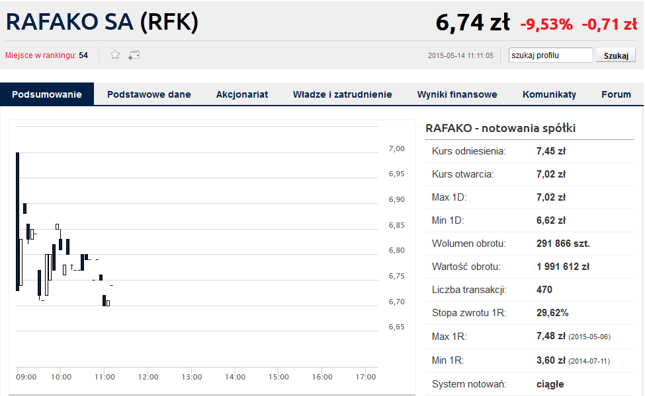
Task: Focus the szukaj profilu search field
Action: pos(551,55)
